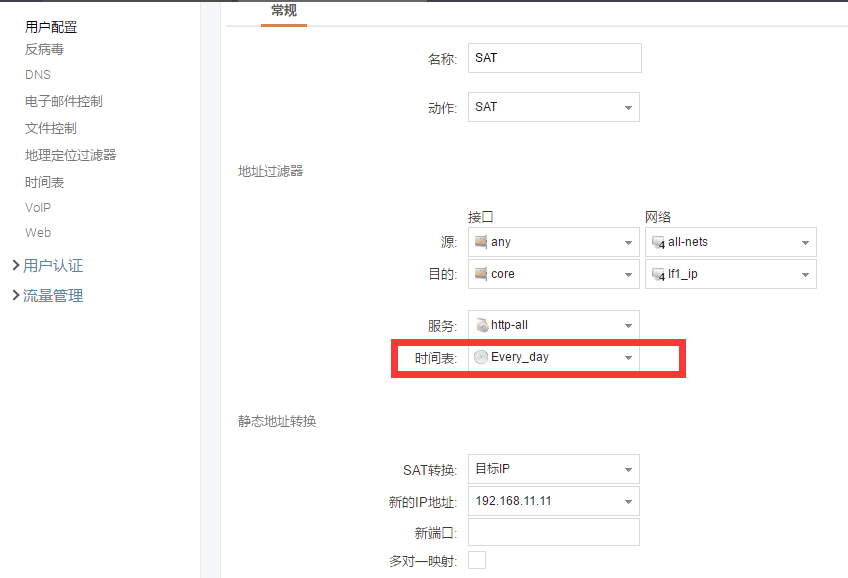The image size is (848, 578).
Task: Click the clock icon next to Every_day
Action: click(481, 357)
